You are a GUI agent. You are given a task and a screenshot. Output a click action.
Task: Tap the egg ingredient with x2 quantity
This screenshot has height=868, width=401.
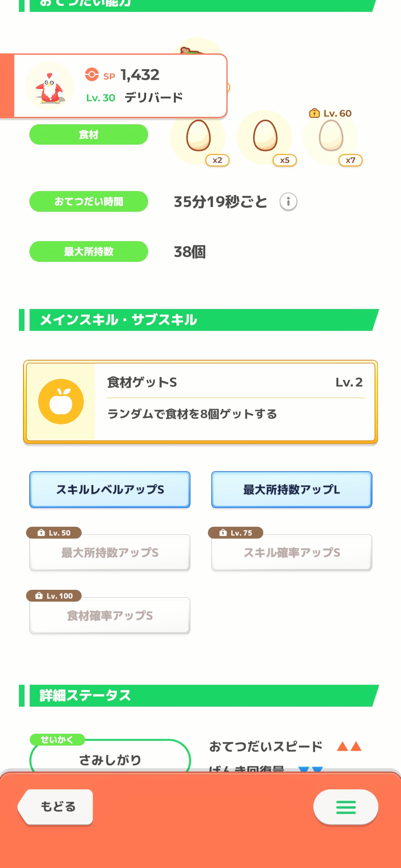199,137
